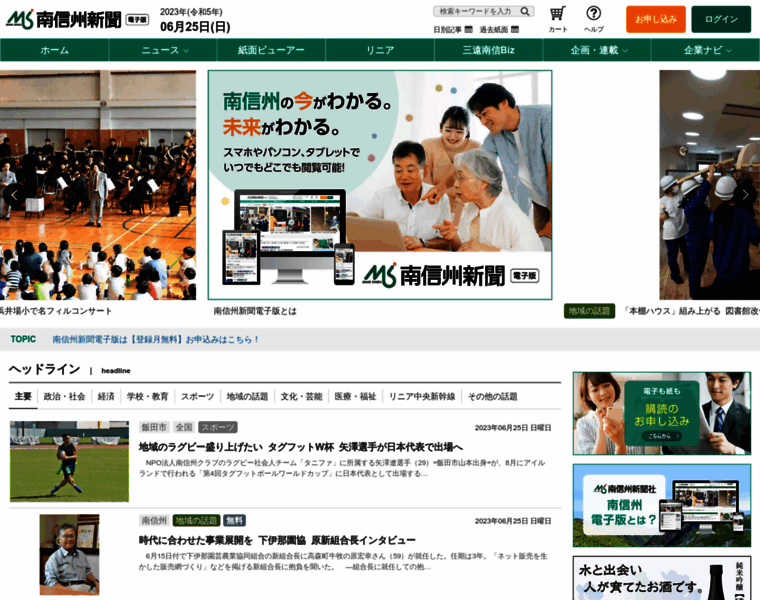This screenshot has height=600, width=760.
Task: Click the orange お申し込み button
Action: tap(656, 19)
